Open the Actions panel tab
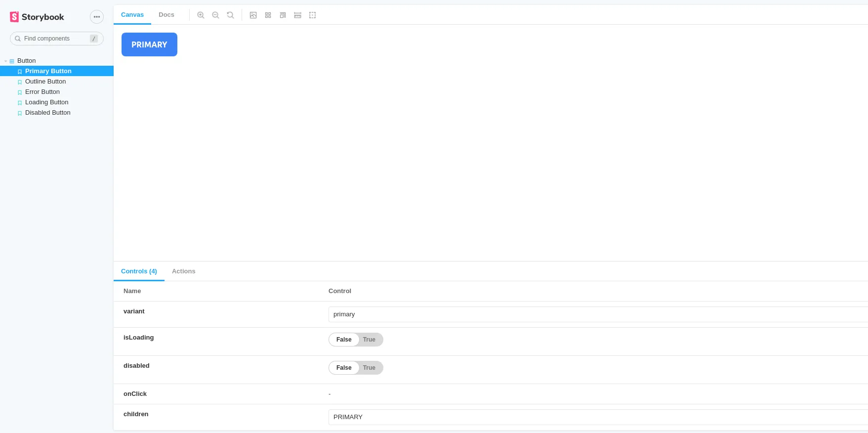The height and width of the screenshot is (433, 868). pyautogui.click(x=183, y=271)
